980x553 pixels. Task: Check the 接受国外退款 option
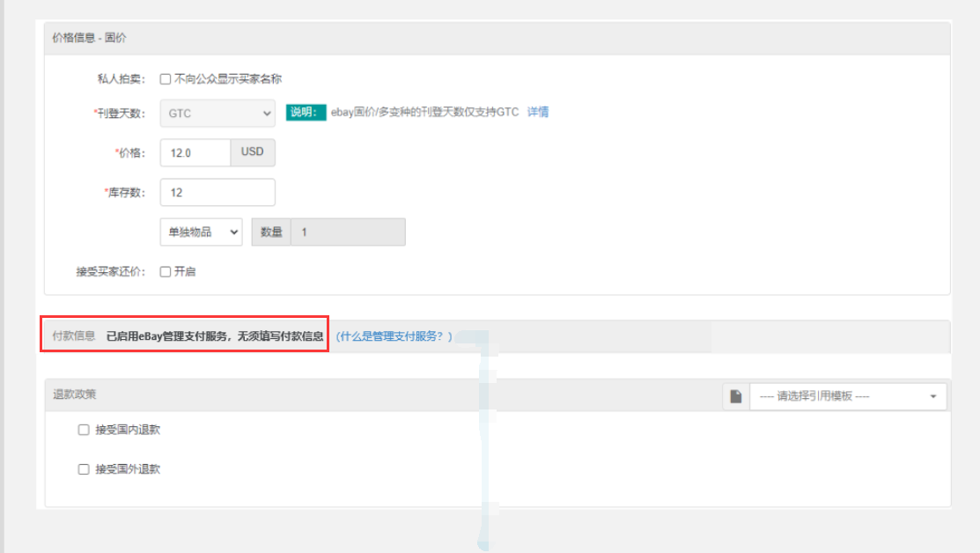click(x=84, y=469)
